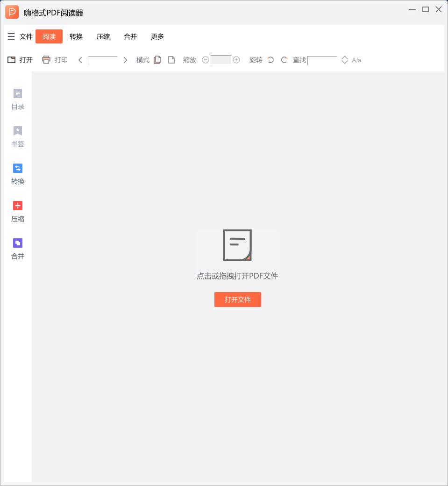Click inside the 查找 search input field

coord(321,60)
